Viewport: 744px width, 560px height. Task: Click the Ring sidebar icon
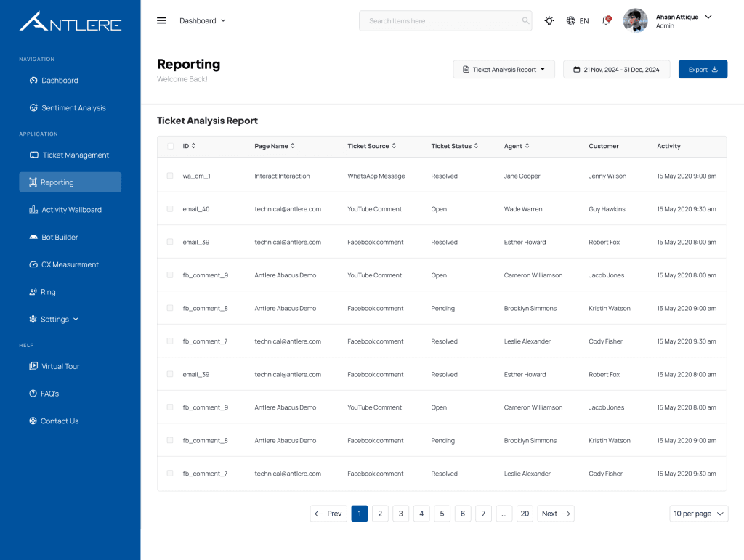tap(33, 291)
